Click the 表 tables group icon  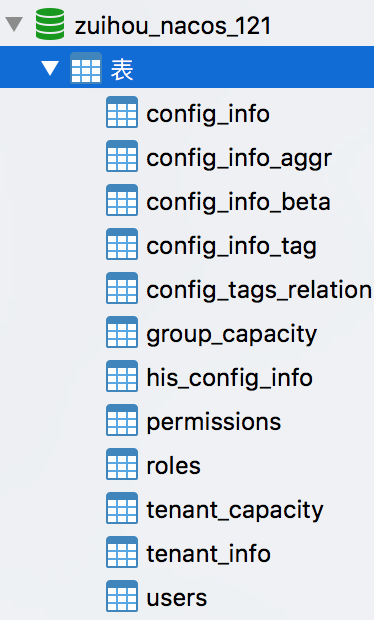point(86,68)
